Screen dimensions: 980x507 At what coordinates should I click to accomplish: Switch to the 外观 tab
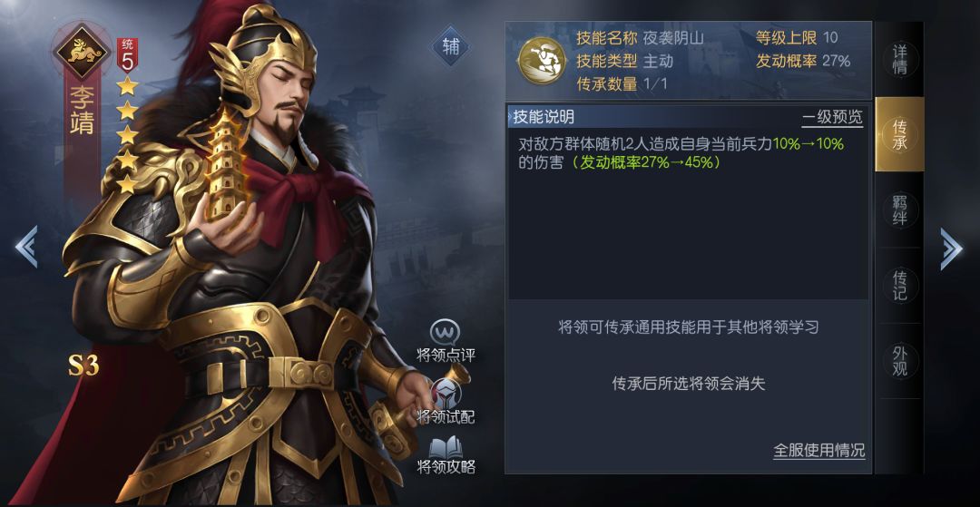click(x=898, y=360)
